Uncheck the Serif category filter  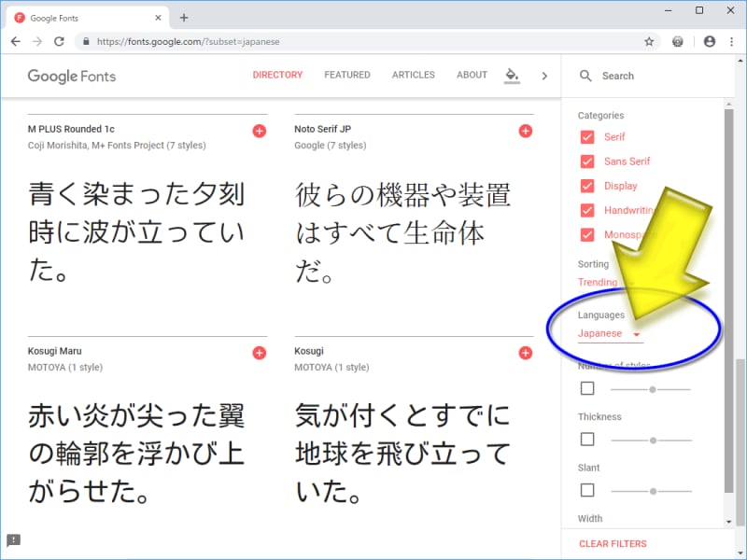click(588, 137)
